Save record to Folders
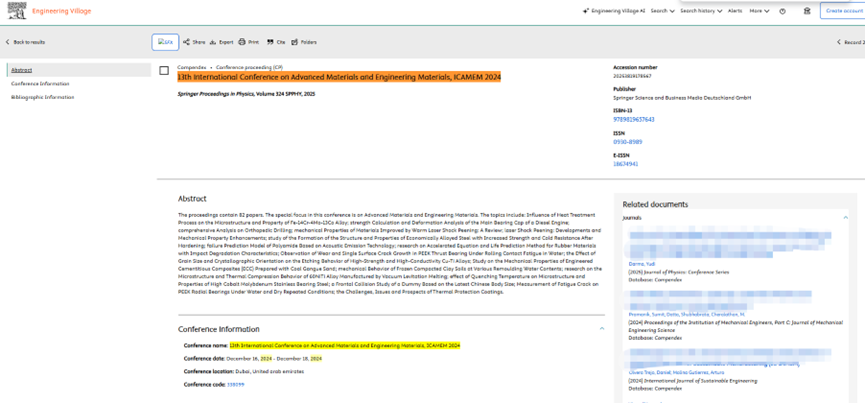The width and height of the screenshot is (865, 403). tap(305, 42)
